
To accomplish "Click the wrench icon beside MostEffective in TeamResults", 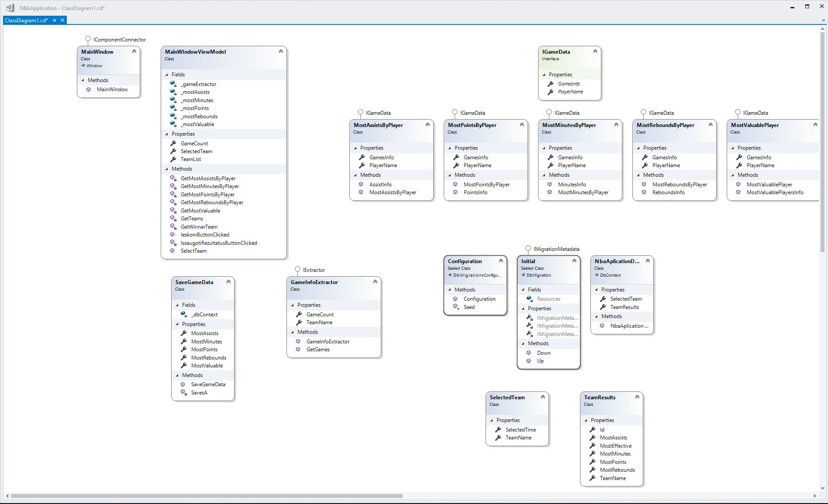I will click(x=592, y=446).
